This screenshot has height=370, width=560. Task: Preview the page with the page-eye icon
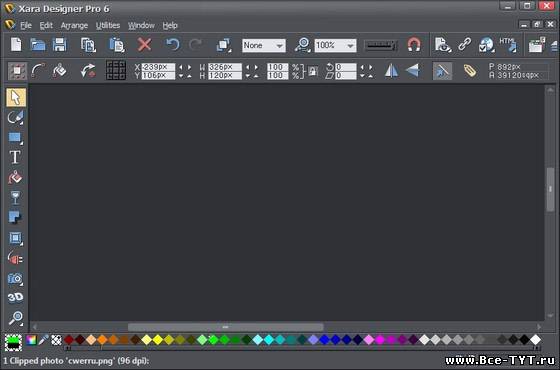(x=442, y=45)
